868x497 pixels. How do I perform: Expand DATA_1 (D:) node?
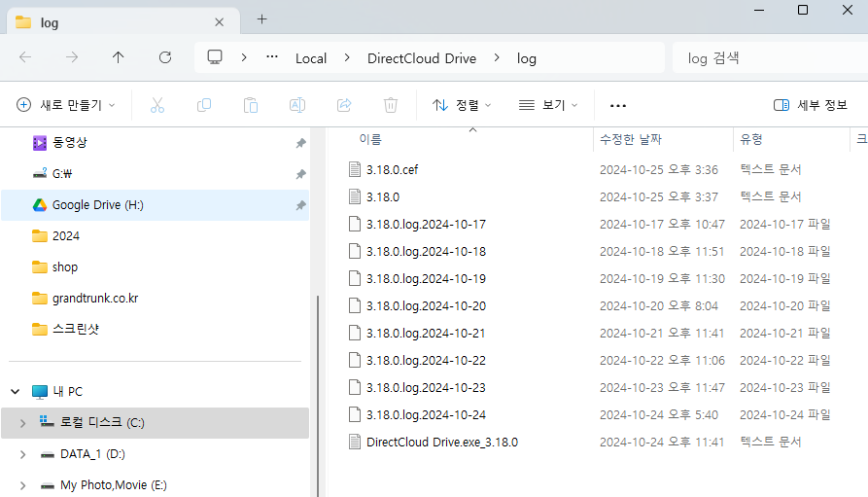coord(22,454)
